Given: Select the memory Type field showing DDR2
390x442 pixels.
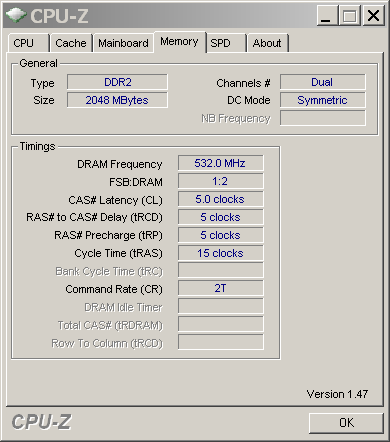Looking at the screenshot, I should click(x=117, y=82).
